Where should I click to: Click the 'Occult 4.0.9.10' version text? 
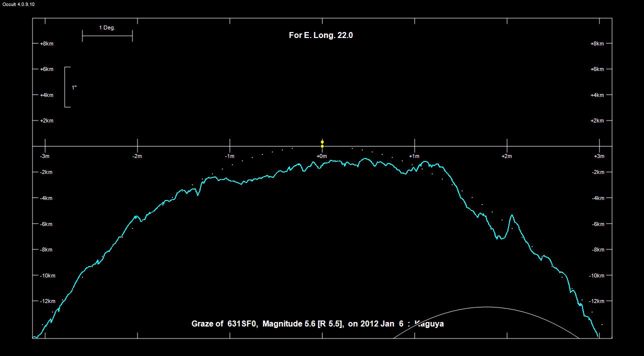click(18, 4)
